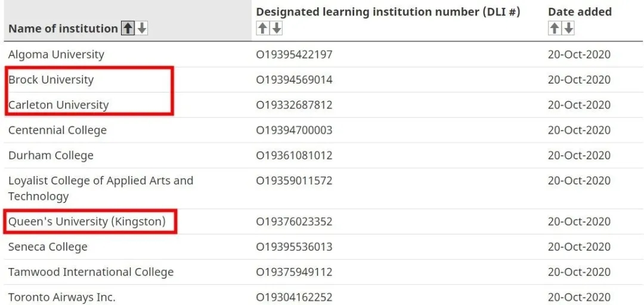Click the Name of institution column header

[x=63, y=29]
